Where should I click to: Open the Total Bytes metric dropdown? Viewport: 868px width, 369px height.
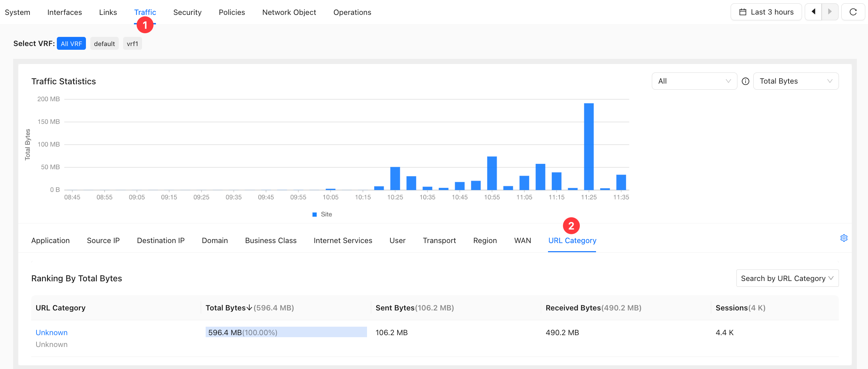click(x=796, y=81)
